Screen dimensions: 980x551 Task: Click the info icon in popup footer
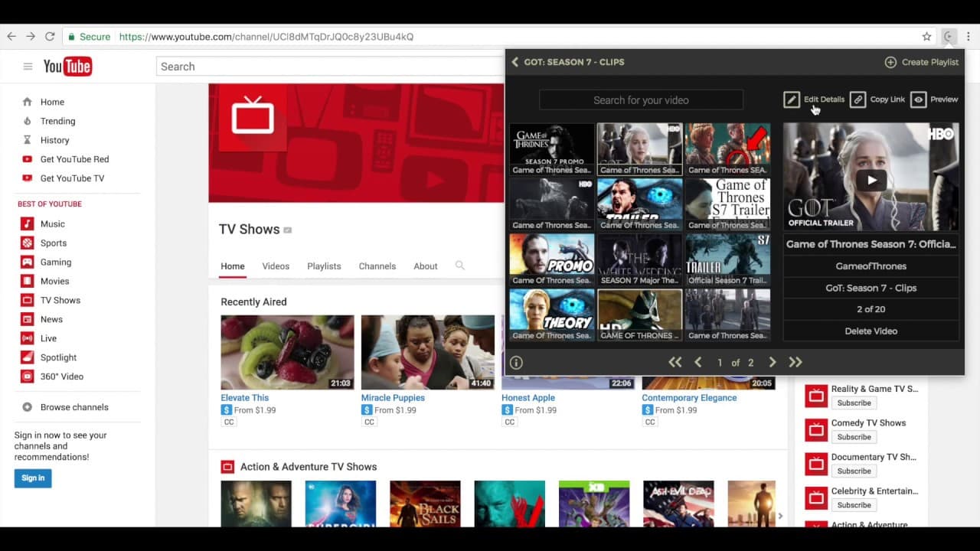pos(516,363)
